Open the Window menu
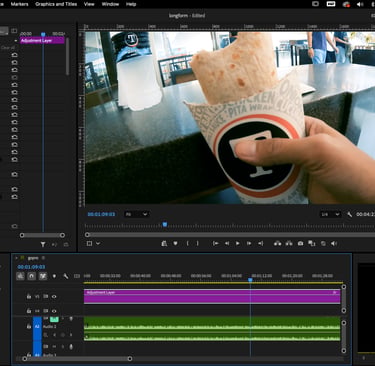375x366 pixels. point(110,4)
